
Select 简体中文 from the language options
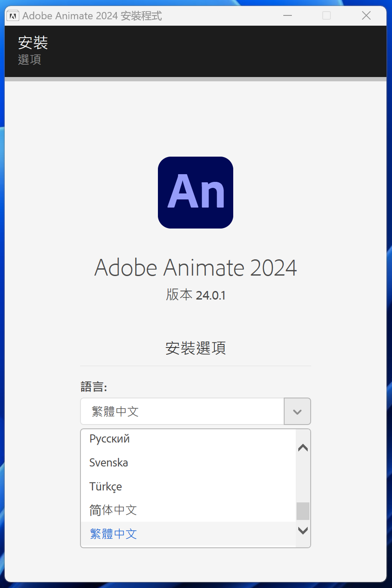coord(113,510)
